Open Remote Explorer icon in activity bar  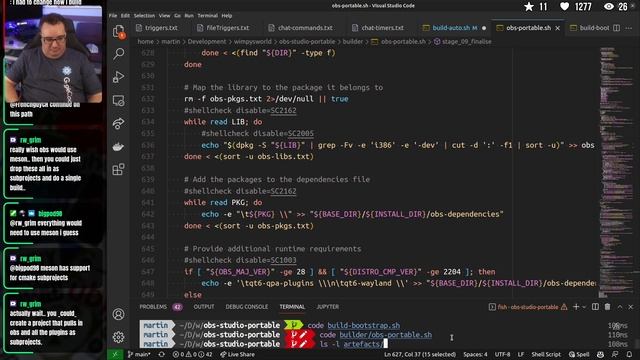(x=118, y=100)
